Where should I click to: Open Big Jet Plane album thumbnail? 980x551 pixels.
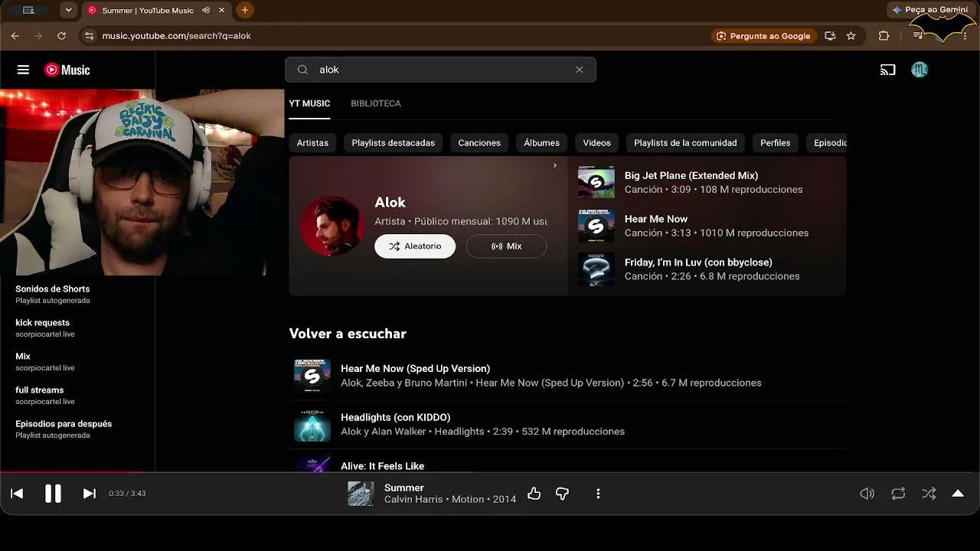click(596, 182)
